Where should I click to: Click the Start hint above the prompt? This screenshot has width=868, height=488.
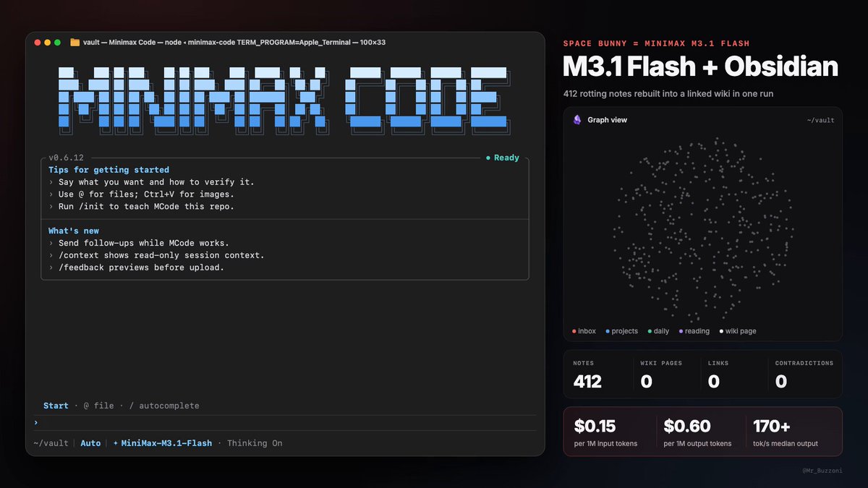click(56, 406)
